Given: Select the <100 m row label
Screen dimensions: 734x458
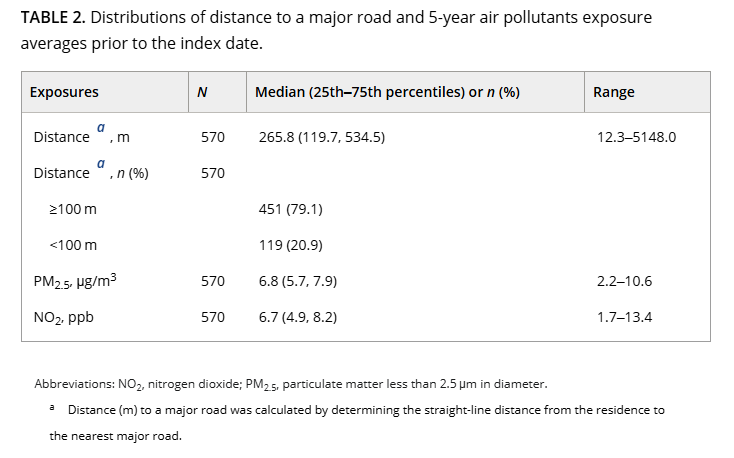Looking at the screenshot, I should (73, 245).
